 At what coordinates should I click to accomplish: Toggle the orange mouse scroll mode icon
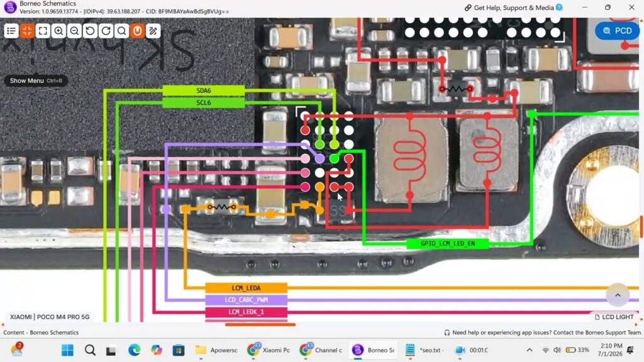pyautogui.click(x=137, y=31)
